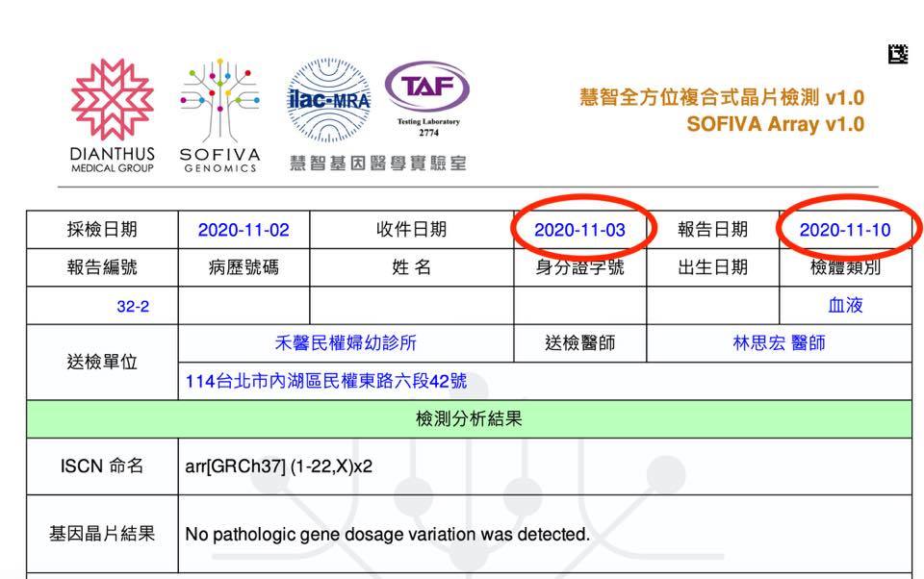Screen dimensions: 924x579
Task: Click the 慧智基因醫學實驗室 lab name text
Action: (x=378, y=164)
